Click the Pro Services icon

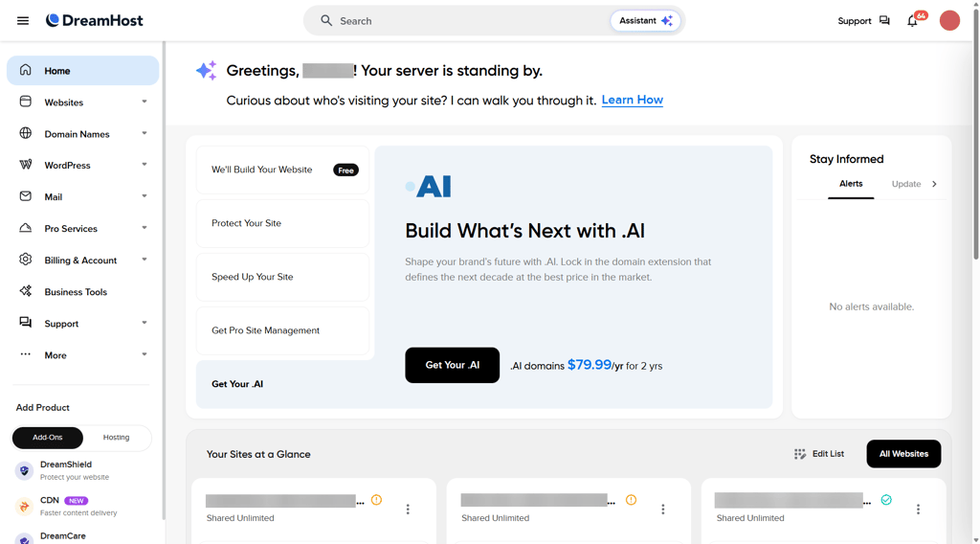[25, 228]
